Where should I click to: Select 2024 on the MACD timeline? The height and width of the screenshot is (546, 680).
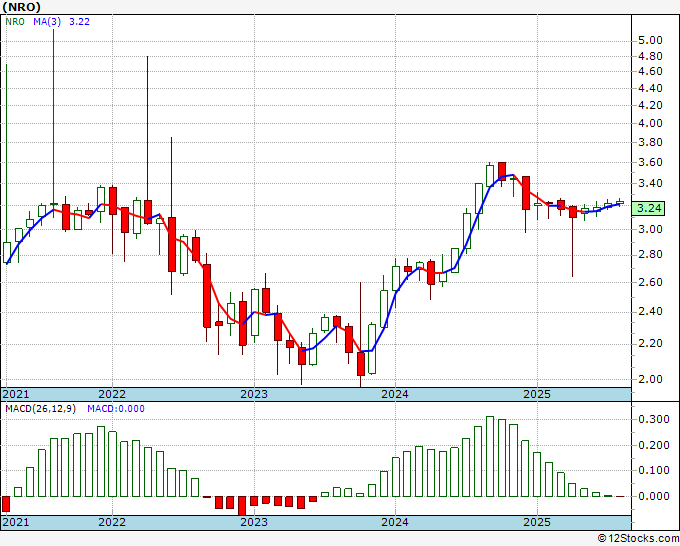pyautogui.click(x=395, y=522)
